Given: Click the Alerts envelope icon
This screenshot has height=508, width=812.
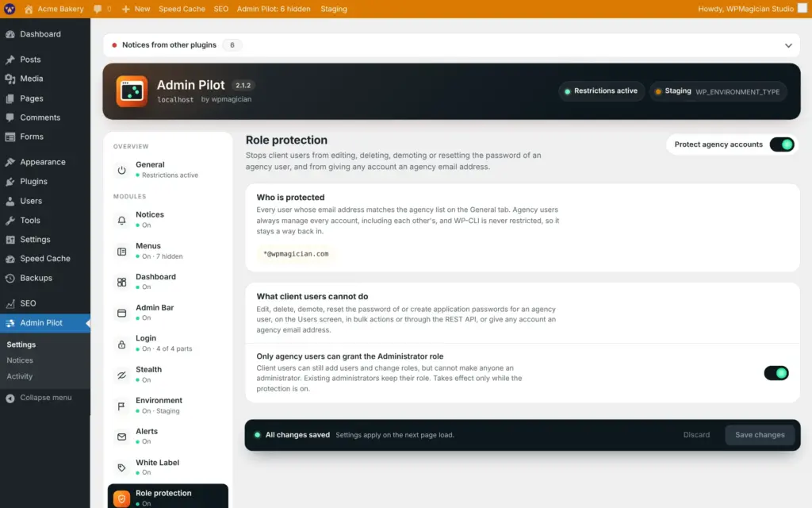Looking at the screenshot, I should (x=121, y=437).
